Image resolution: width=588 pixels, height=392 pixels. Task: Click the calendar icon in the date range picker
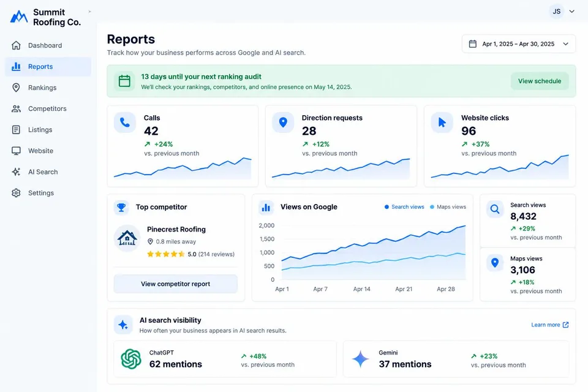[472, 44]
